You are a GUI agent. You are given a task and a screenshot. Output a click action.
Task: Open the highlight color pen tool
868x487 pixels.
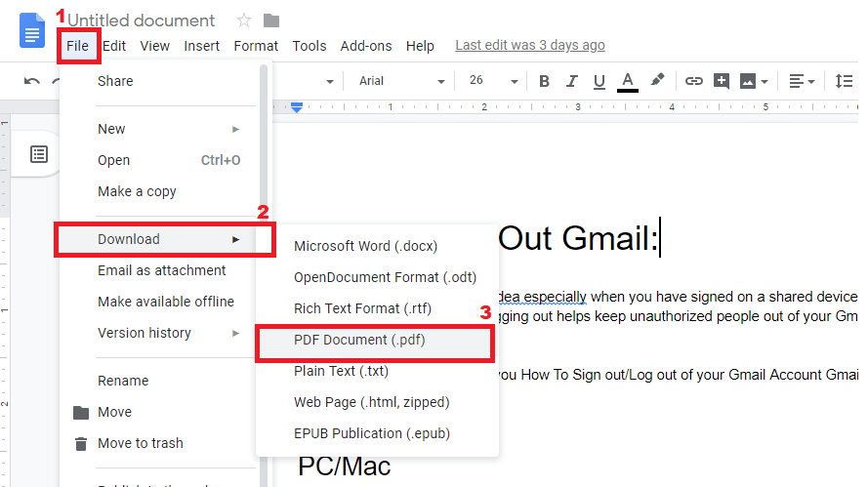(657, 80)
